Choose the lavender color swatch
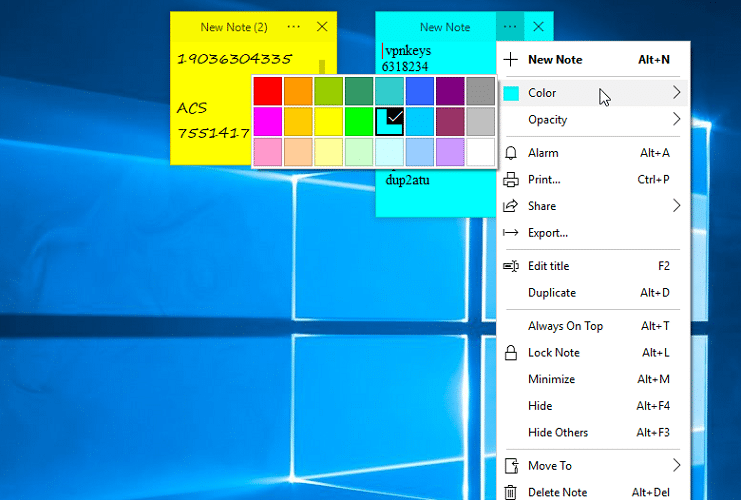741x500 pixels. coord(450,152)
